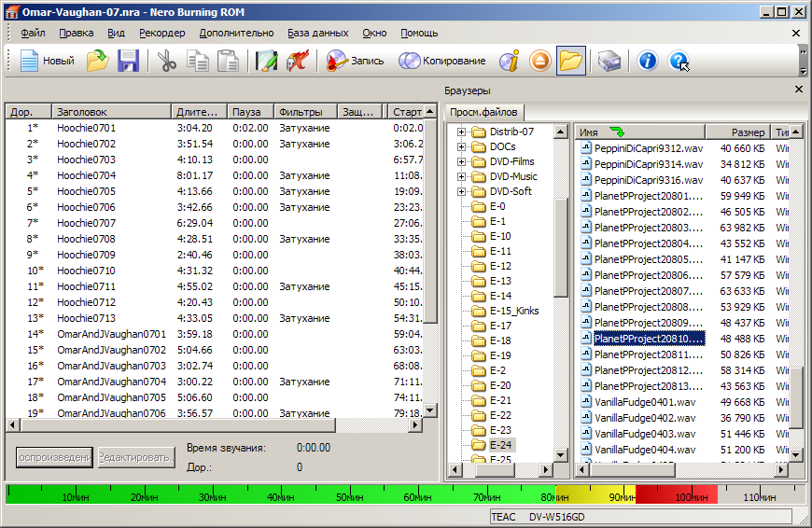Open compilation via the folder arrow icon
Screen dimensions: 812x528
tap(97, 61)
